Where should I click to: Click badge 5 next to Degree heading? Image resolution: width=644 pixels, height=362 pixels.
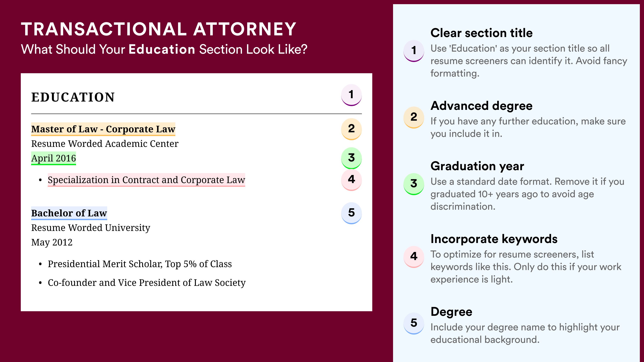point(414,324)
